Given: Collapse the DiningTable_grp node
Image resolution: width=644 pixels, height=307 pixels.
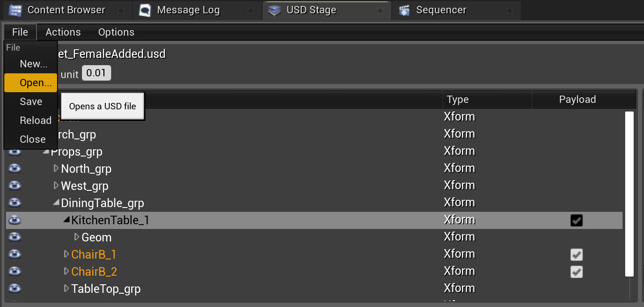Looking at the screenshot, I should point(56,203).
